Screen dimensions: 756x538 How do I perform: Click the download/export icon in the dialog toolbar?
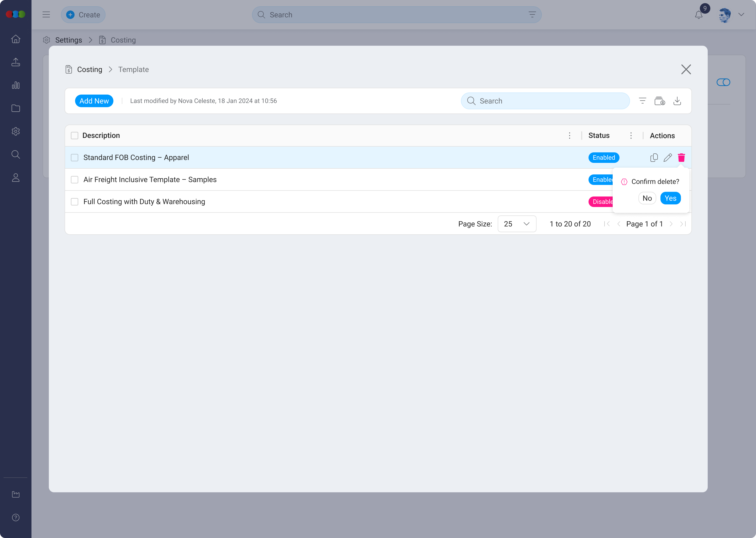coord(677,101)
